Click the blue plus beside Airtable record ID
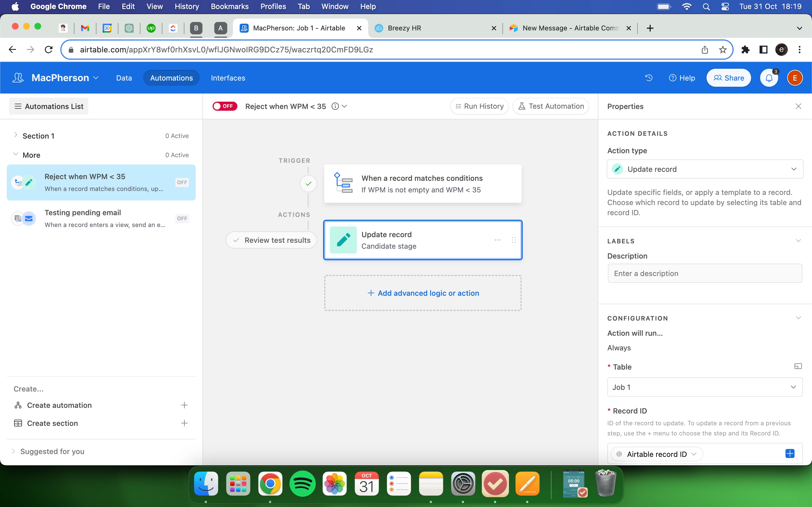Image resolution: width=812 pixels, height=507 pixels. point(789,454)
